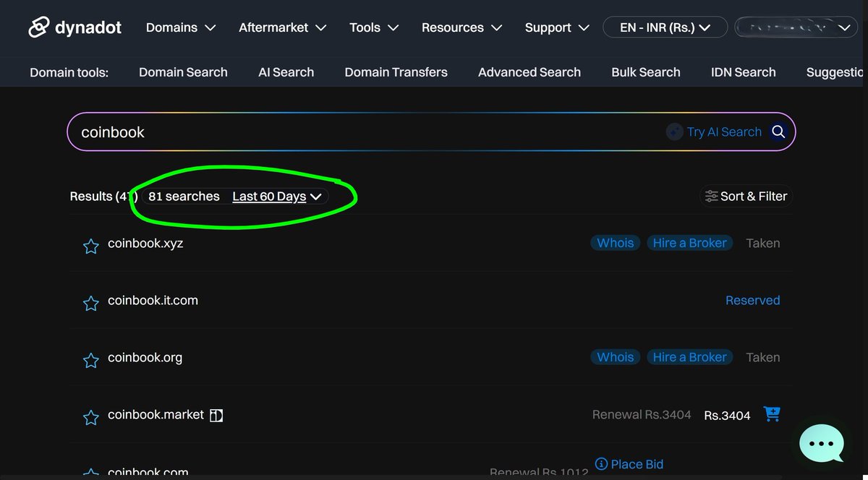Click the Rs.3404 price for coinbook.market
This screenshot has height=480, width=868.
[x=727, y=415]
